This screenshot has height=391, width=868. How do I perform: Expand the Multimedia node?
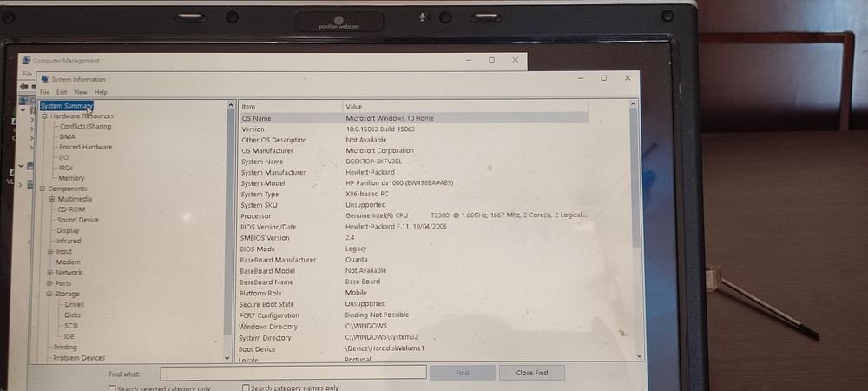click(52, 199)
